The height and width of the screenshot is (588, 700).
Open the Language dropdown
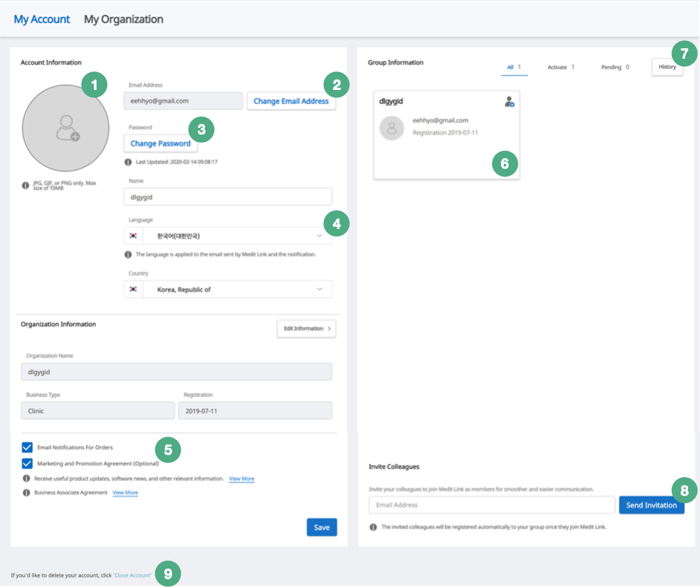point(228,236)
